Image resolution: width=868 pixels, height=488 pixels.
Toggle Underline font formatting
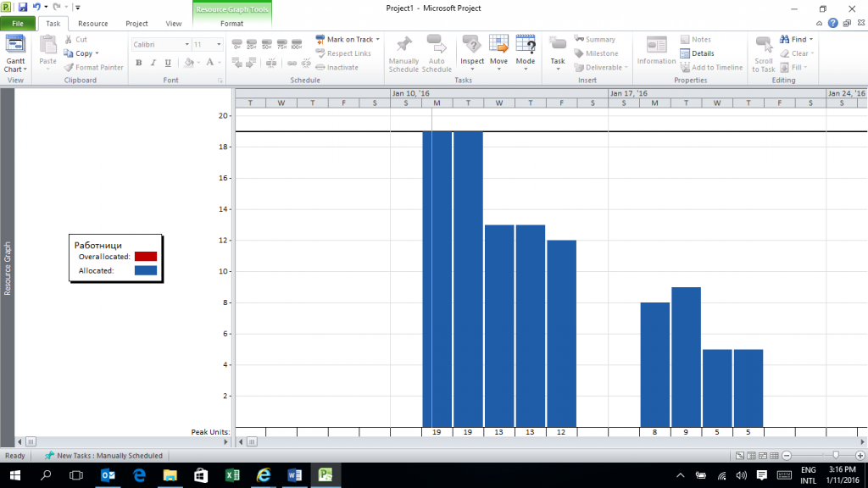pyautogui.click(x=168, y=63)
